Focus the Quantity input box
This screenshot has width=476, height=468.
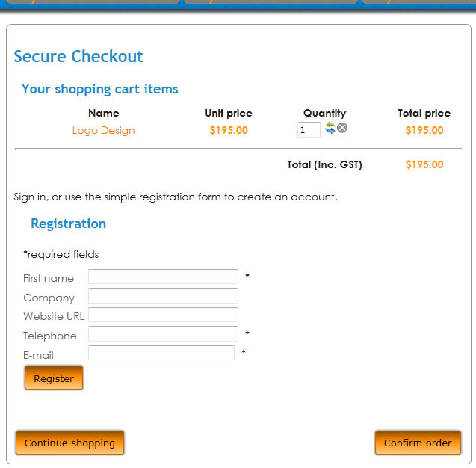[308, 130]
